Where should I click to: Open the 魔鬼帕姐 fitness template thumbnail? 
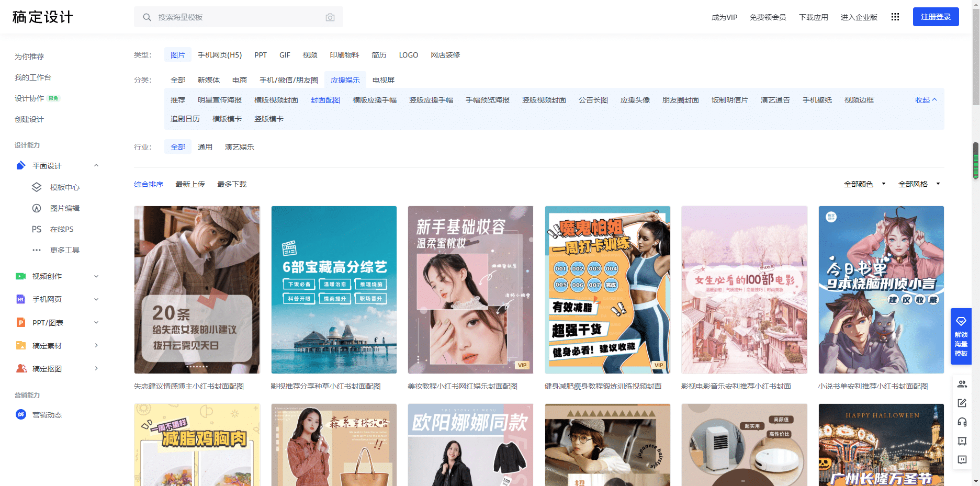click(607, 290)
